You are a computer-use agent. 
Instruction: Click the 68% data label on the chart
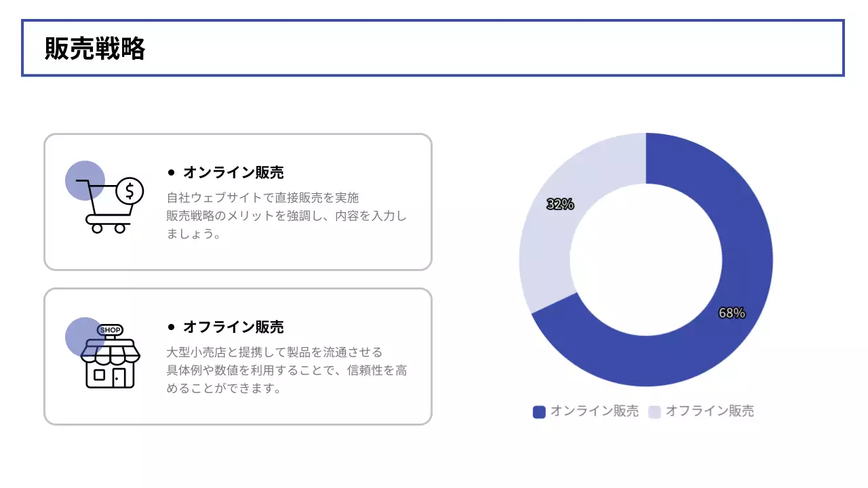732,313
